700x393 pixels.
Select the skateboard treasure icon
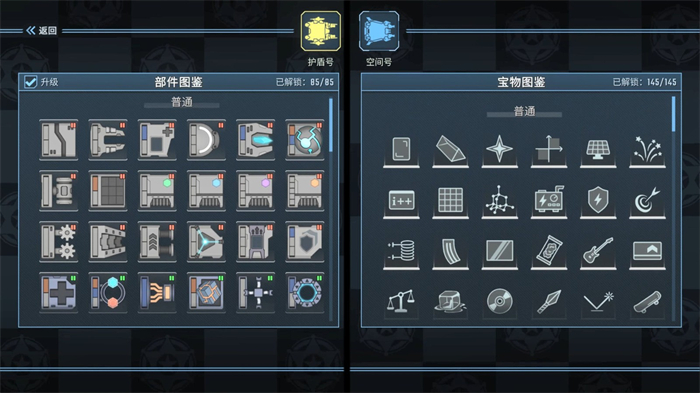[647, 301]
